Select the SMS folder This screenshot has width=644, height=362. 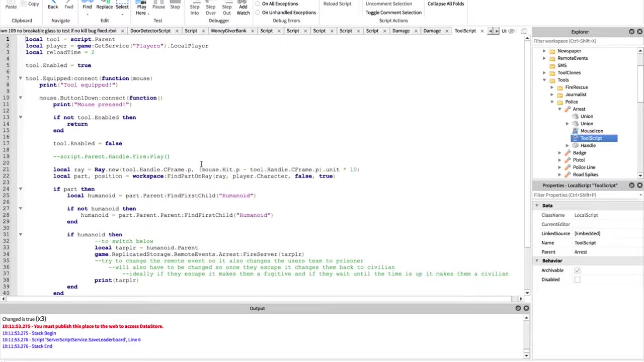pos(562,65)
